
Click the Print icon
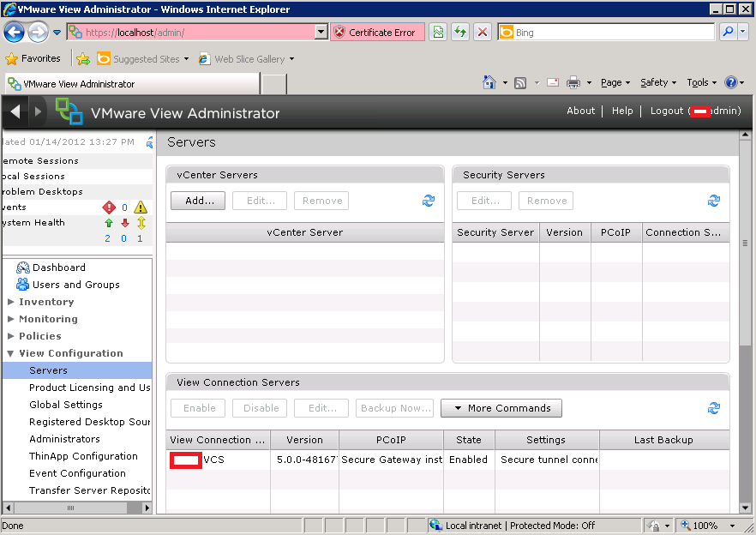click(x=573, y=83)
